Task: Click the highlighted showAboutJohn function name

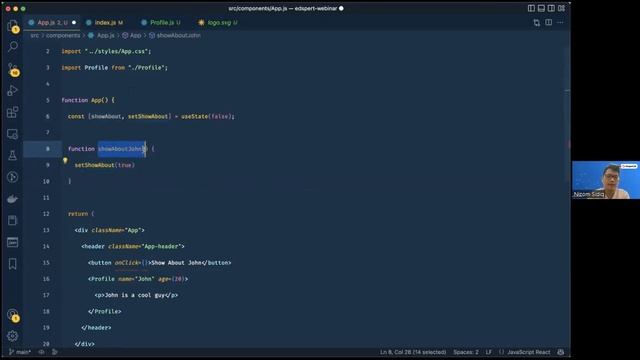Action: [122, 149]
